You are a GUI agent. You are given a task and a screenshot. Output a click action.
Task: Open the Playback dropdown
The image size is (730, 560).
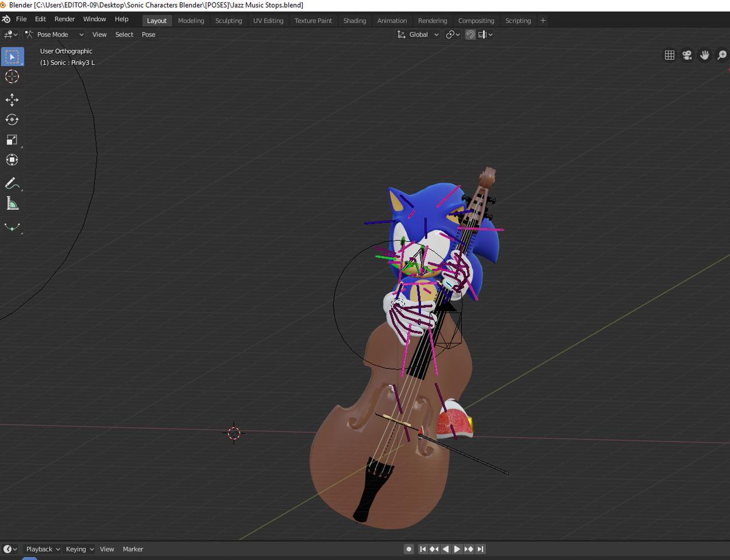tap(43, 549)
